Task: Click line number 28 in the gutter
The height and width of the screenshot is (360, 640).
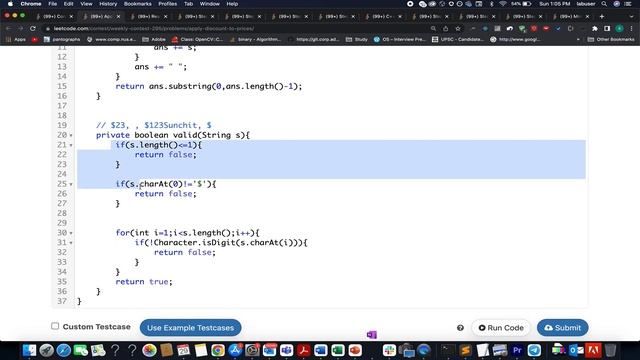Action: click(x=62, y=213)
